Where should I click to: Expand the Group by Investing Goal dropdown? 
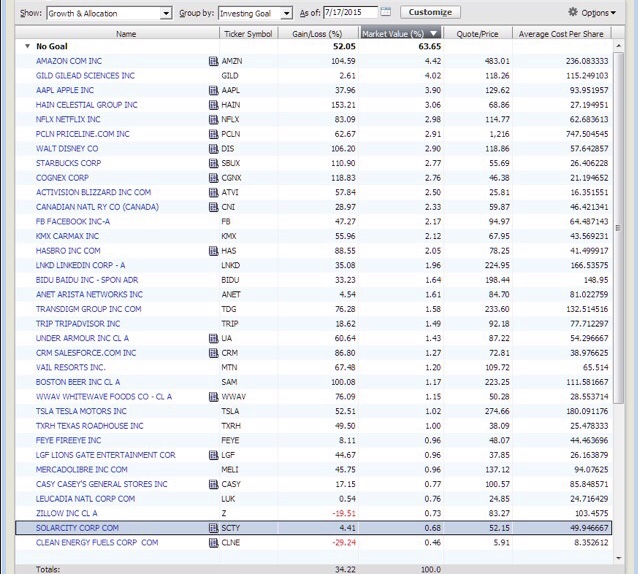click(x=256, y=13)
